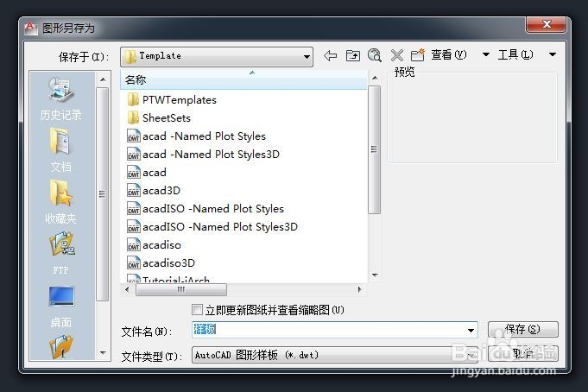Click the sidebar scroll up arrow
Viewport: 588px width, 392px height.
point(103,79)
